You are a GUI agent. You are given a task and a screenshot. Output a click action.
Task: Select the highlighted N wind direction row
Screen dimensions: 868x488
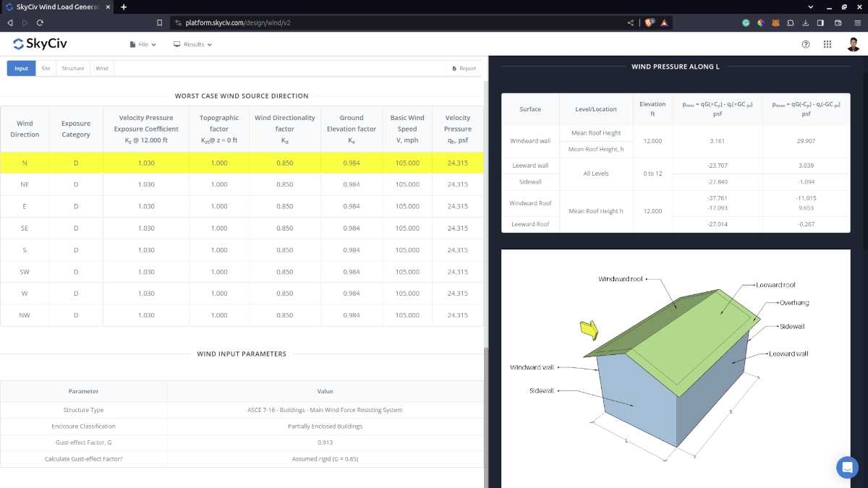coord(242,163)
